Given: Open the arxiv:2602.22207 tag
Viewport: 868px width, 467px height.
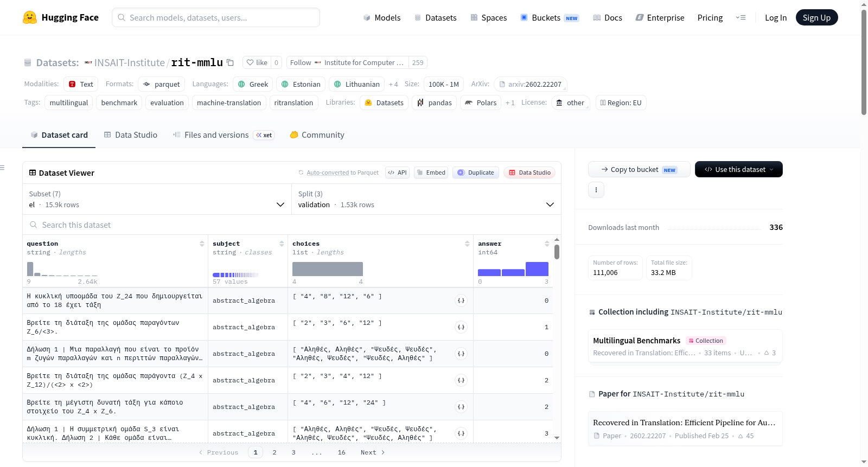Looking at the screenshot, I should [531, 84].
